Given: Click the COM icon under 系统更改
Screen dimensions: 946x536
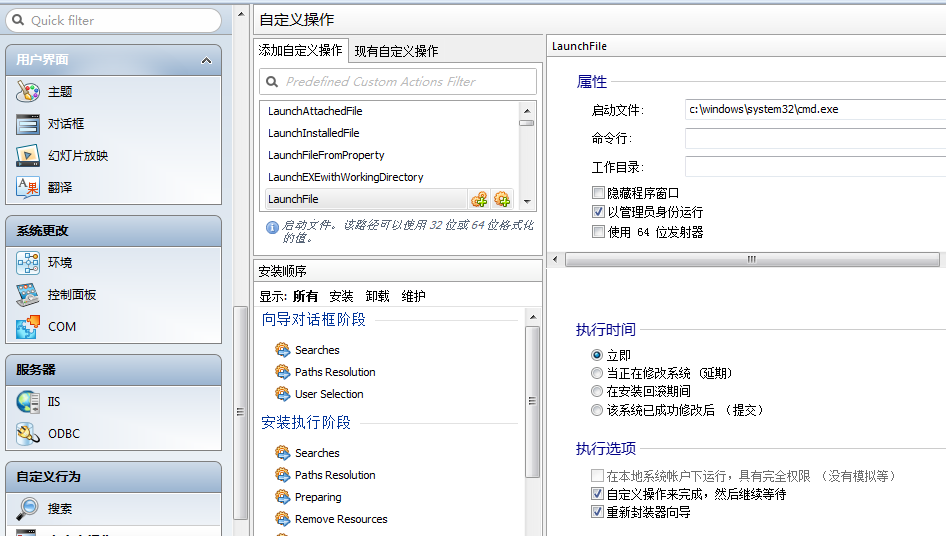Looking at the screenshot, I should click(28, 327).
